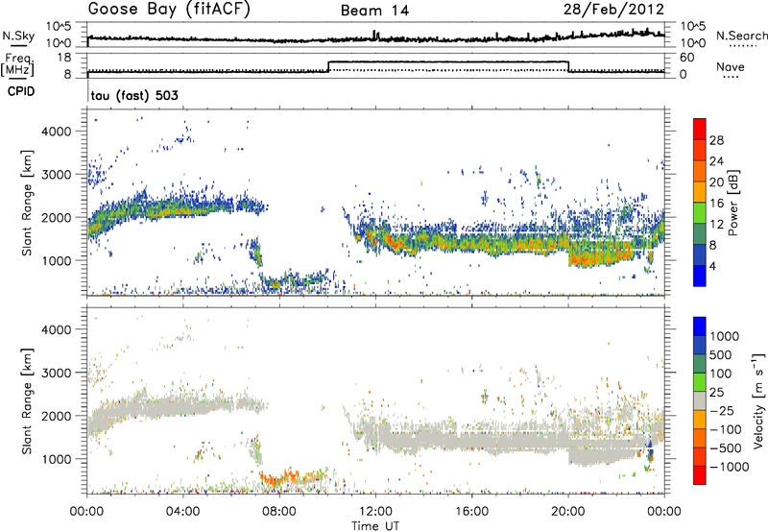The height and width of the screenshot is (532, 768).
Task: Click the frequency step-up near 10:00 UT
Action: 328,66
